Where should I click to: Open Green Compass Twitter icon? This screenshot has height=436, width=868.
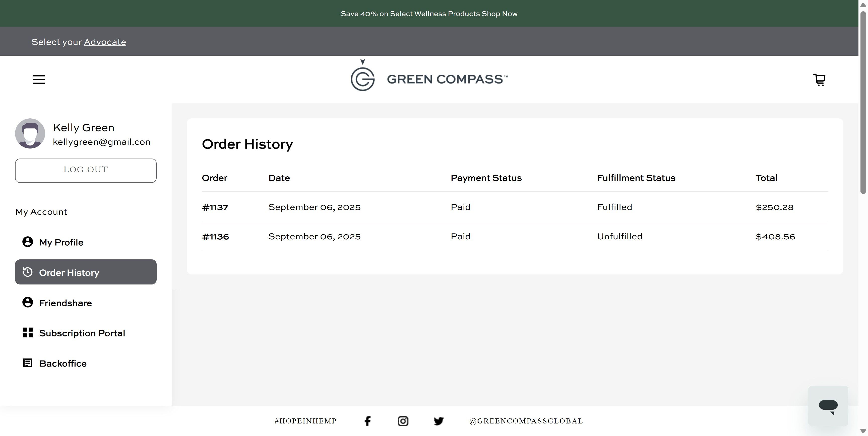[x=438, y=421]
